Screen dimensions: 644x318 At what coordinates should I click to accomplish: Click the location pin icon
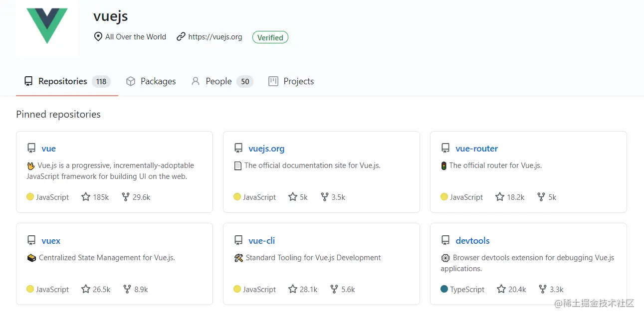98,37
